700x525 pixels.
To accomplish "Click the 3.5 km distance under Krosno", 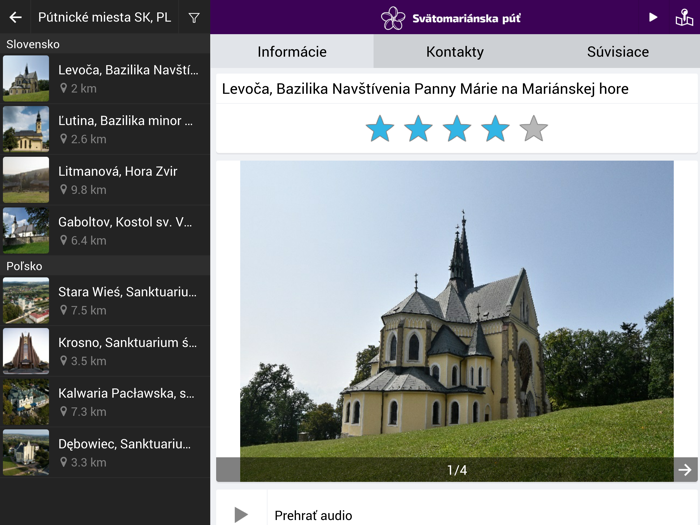I will click(x=88, y=361).
